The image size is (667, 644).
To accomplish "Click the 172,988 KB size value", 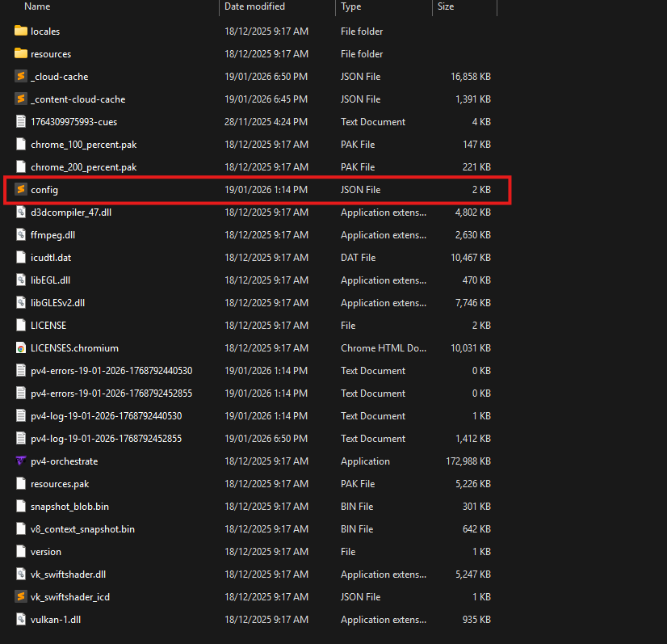I will pyautogui.click(x=468, y=461).
